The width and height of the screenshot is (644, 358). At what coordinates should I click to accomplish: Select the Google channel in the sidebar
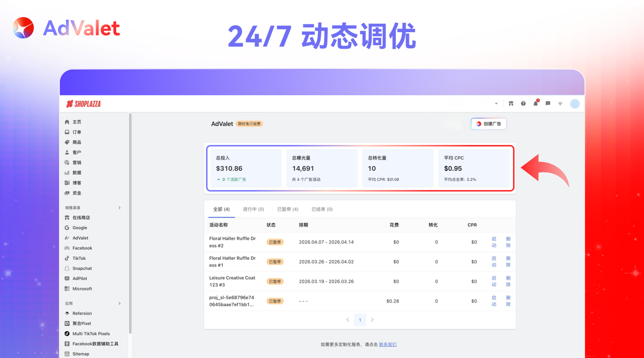point(80,228)
